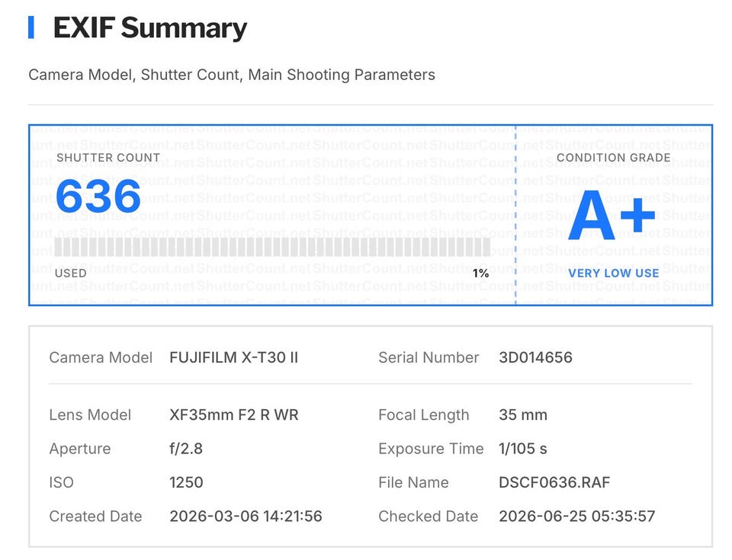
Task: Select checked date "2026-06-25 05:35:57"
Action: 576,516
